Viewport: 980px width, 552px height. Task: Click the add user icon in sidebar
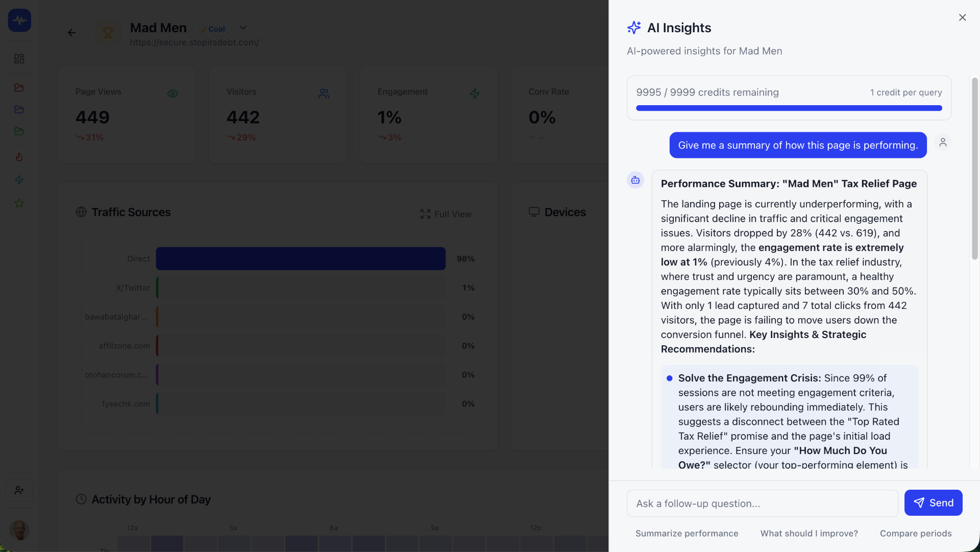pyautogui.click(x=19, y=490)
